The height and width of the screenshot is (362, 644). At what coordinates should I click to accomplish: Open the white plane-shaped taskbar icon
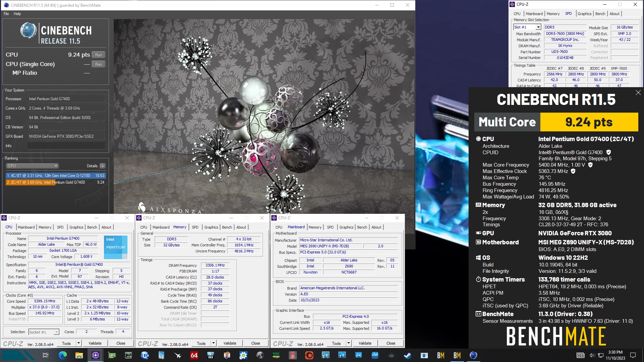click(x=178, y=355)
